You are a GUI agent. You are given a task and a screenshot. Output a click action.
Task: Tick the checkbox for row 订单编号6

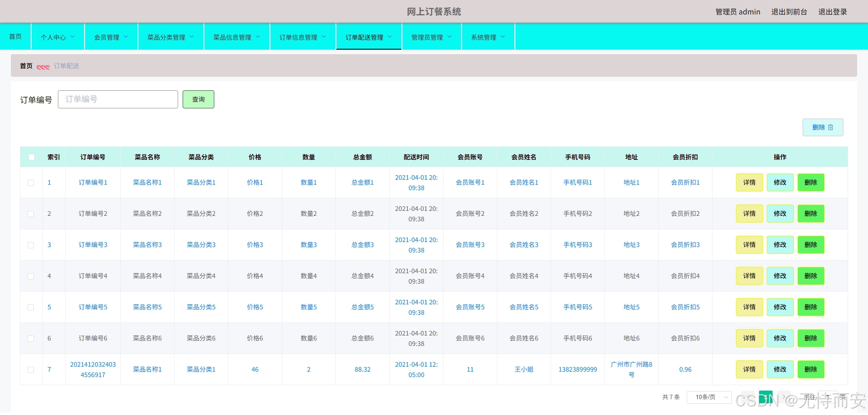coord(31,339)
